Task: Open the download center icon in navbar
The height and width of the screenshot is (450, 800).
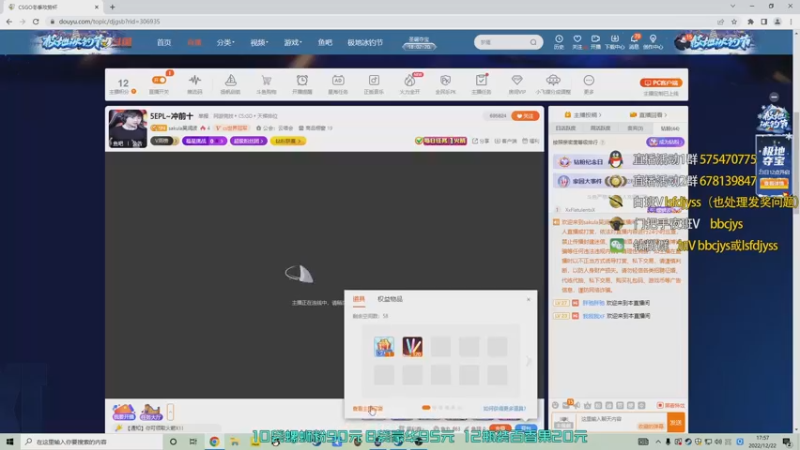Action: [x=614, y=42]
